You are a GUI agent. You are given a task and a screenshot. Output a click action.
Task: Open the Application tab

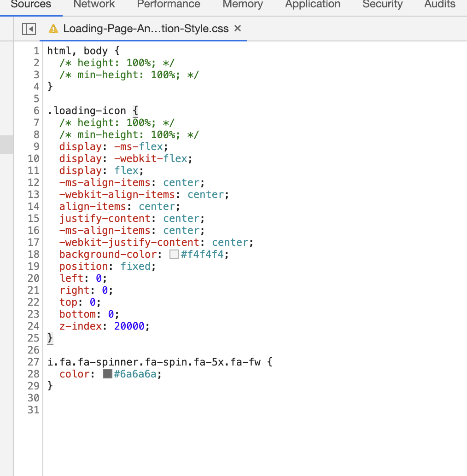pos(313,5)
